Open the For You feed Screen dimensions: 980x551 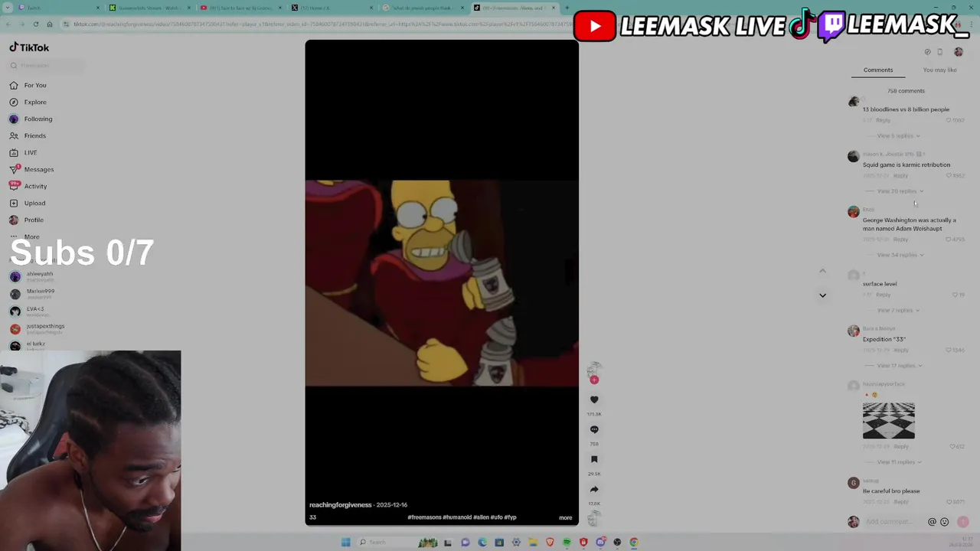28,85
